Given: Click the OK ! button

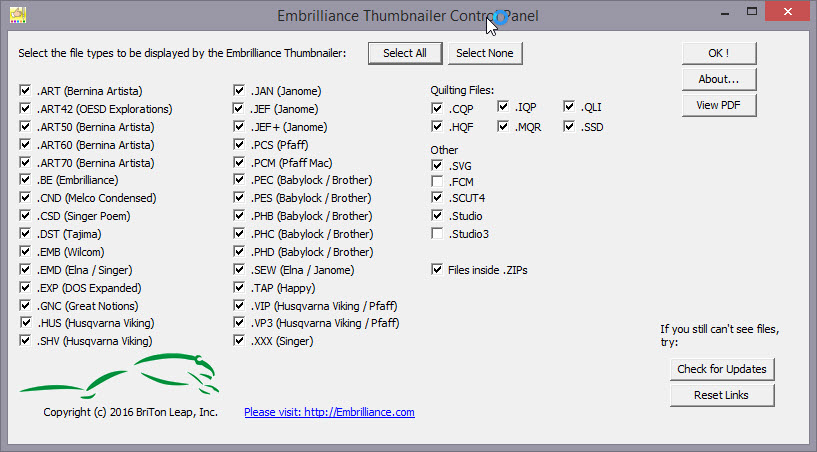Looking at the screenshot, I should (719, 53).
